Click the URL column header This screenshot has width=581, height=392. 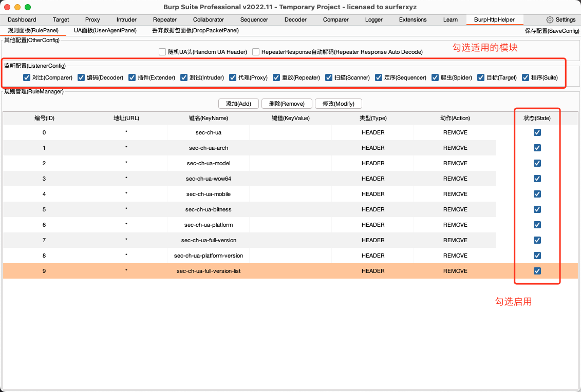pos(126,118)
